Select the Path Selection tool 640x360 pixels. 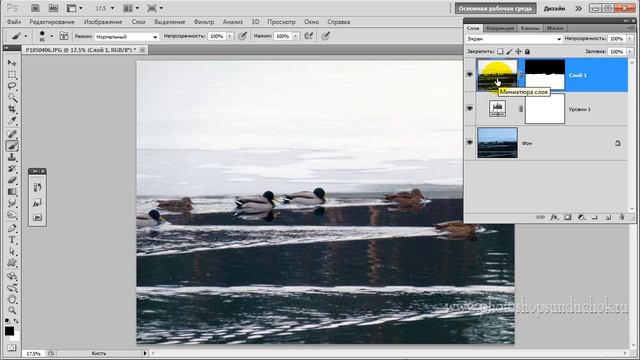(x=12, y=251)
